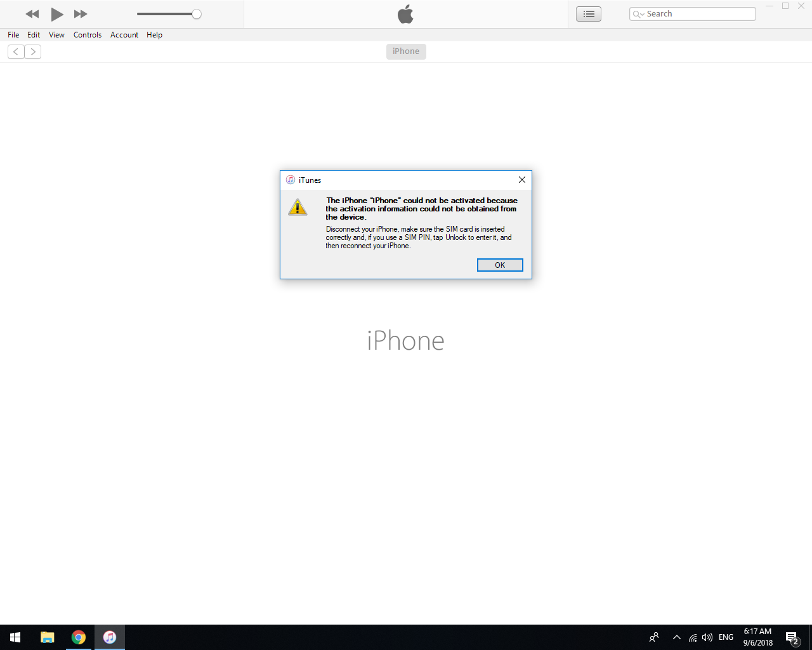Open the Action Center notifications icon
The height and width of the screenshot is (650, 812).
click(792, 637)
